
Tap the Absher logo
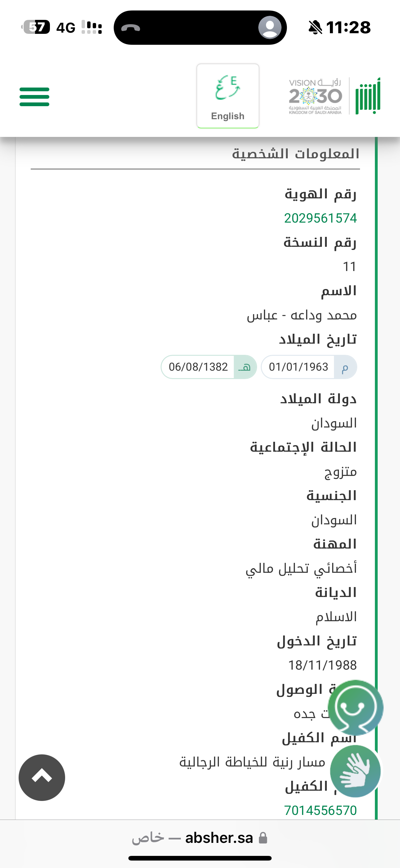click(x=368, y=96)
